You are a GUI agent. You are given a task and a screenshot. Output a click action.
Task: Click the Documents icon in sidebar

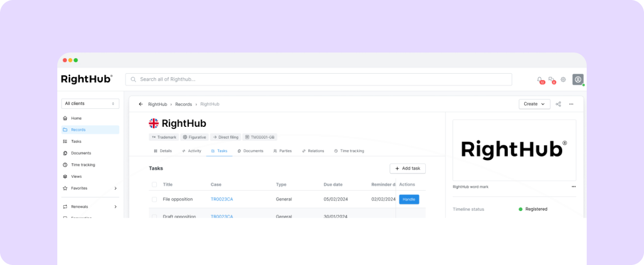[x=65, y=153]
